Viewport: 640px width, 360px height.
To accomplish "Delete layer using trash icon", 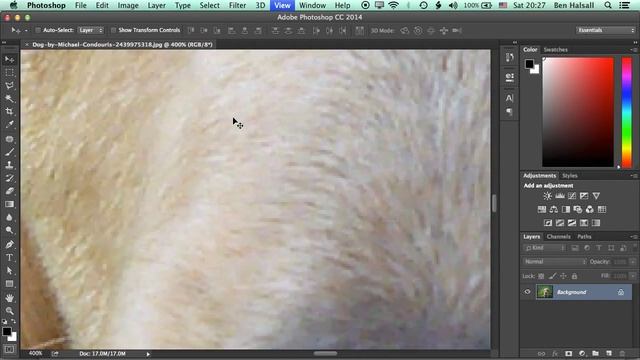I will pos(622,353).
